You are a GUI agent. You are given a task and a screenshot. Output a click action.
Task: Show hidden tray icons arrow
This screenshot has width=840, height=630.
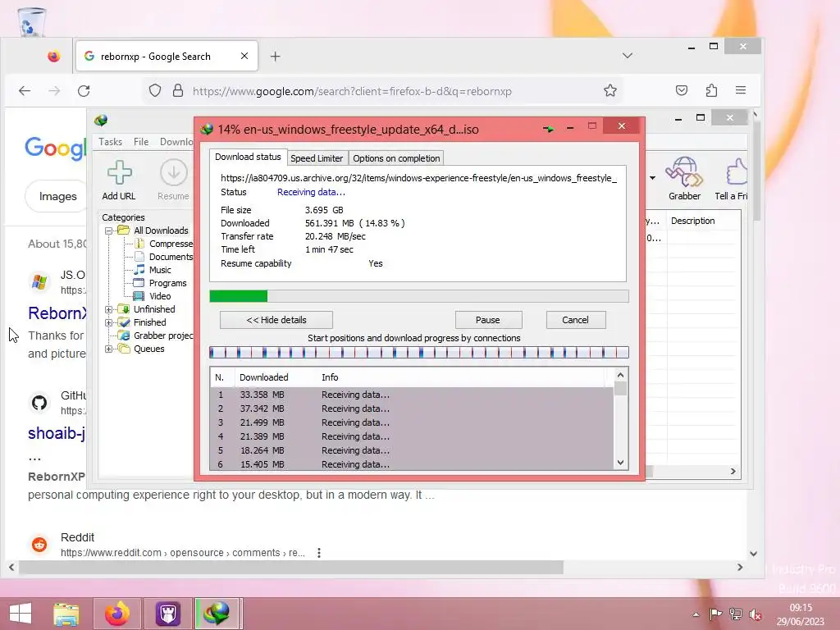(696, 615)
